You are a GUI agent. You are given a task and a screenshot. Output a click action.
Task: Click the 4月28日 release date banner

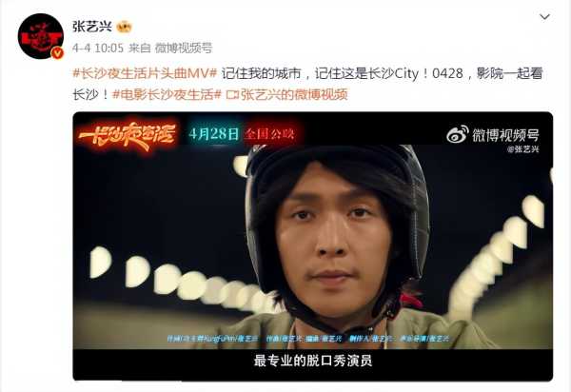coord(213,134)
